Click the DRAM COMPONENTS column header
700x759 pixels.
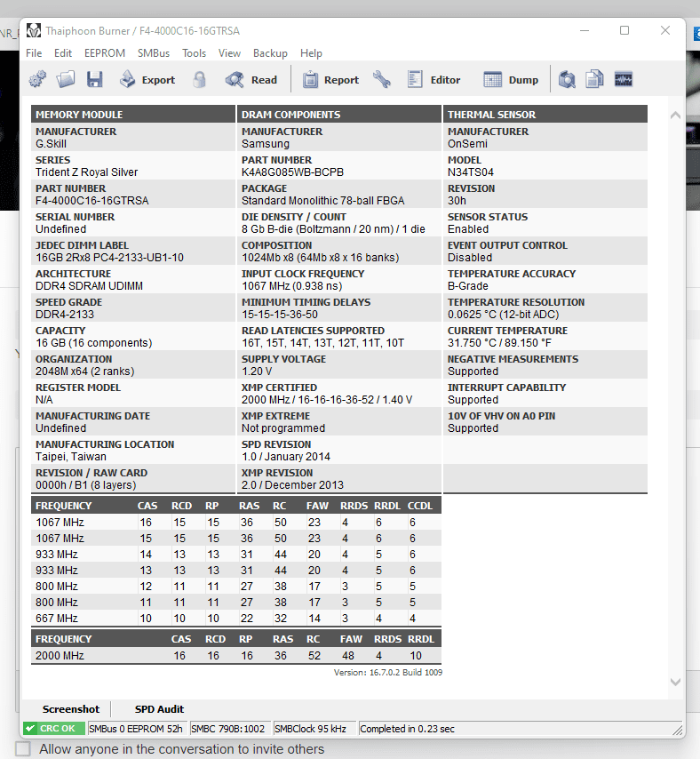[339, 115]
